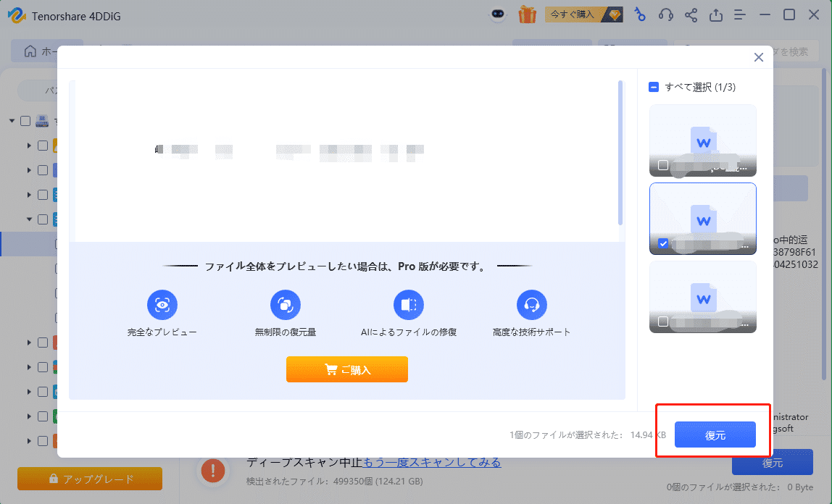Click 復元 button in the main window
This screenshot has height=504, width=832.
pyautogui.click(x=772, y=463)
